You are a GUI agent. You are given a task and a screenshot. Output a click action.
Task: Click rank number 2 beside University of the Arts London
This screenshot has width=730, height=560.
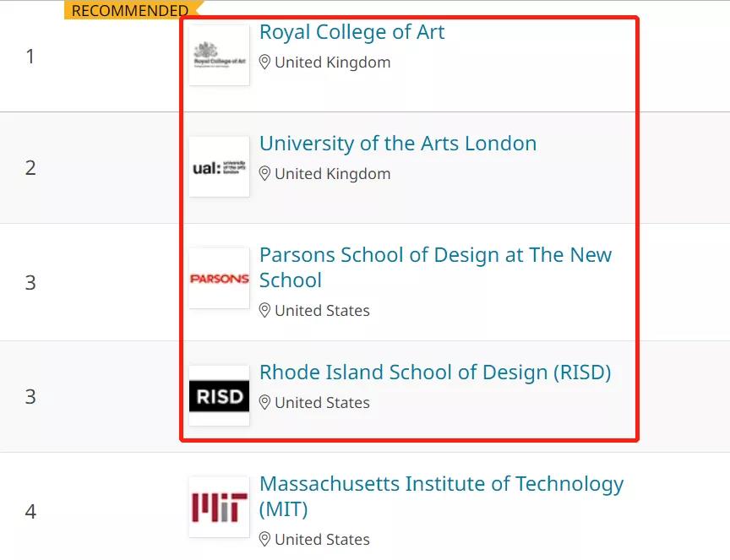tap(30, 168)
